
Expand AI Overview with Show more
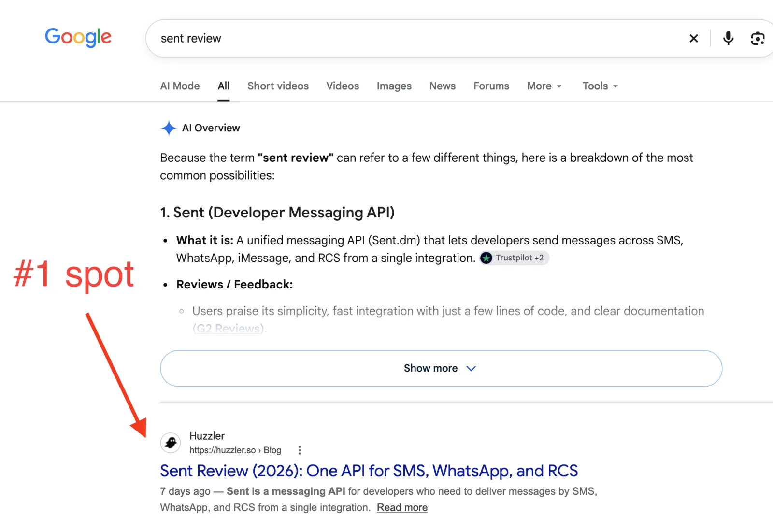click(441, 368)
